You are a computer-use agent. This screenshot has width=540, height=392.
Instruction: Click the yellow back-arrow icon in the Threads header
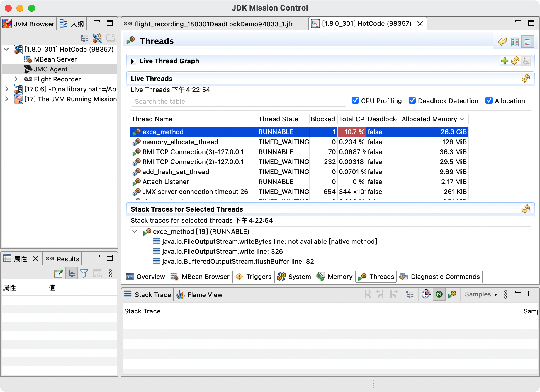[x=502, y=42]
